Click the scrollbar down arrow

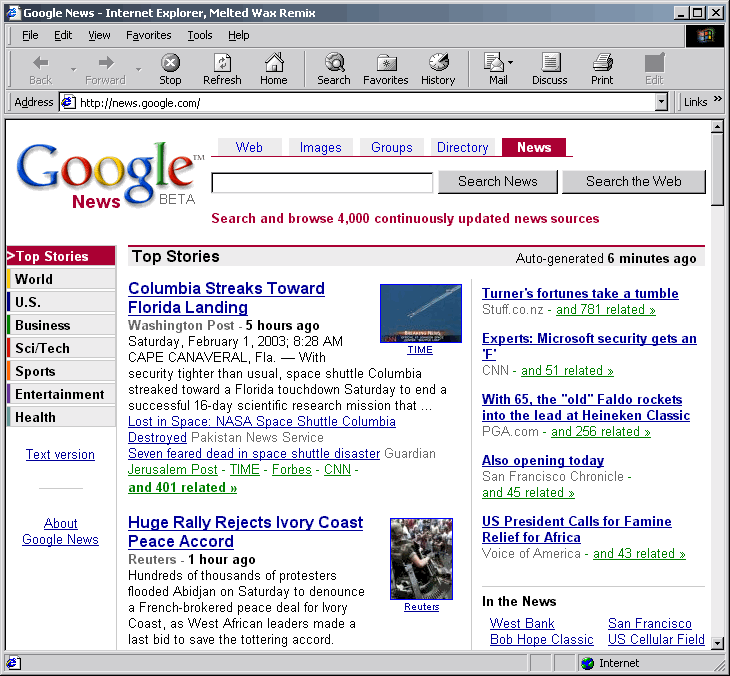(x=717, y=643)
